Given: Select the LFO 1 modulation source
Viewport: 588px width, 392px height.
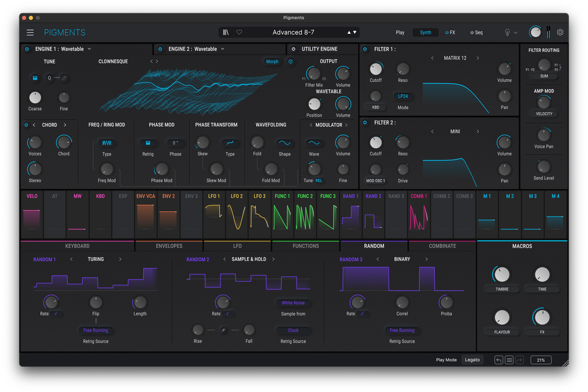Looking at the screenshot, I should [214, 214].
